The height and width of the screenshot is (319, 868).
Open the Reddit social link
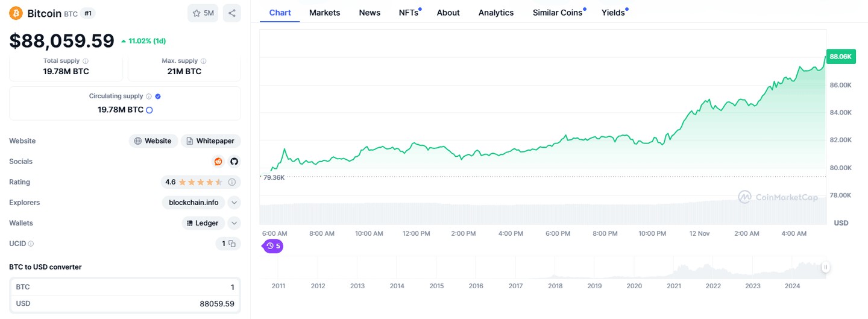coord(218,162)
